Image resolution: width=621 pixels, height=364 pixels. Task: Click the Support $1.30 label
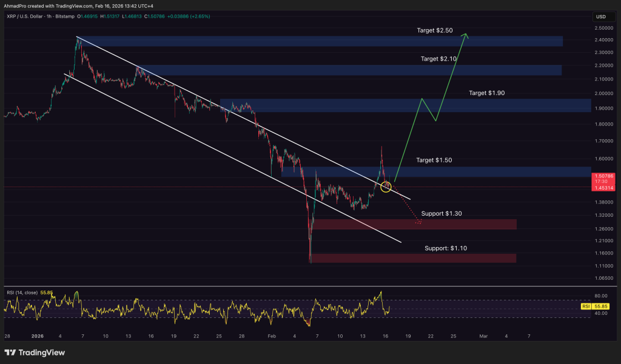point(441,214)
